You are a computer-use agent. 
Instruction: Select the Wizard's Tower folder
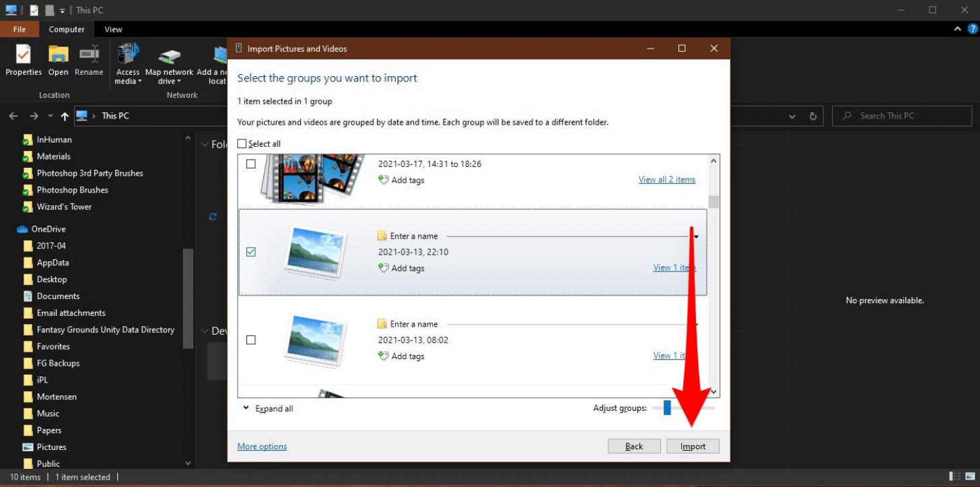click(x=64, y=207)
